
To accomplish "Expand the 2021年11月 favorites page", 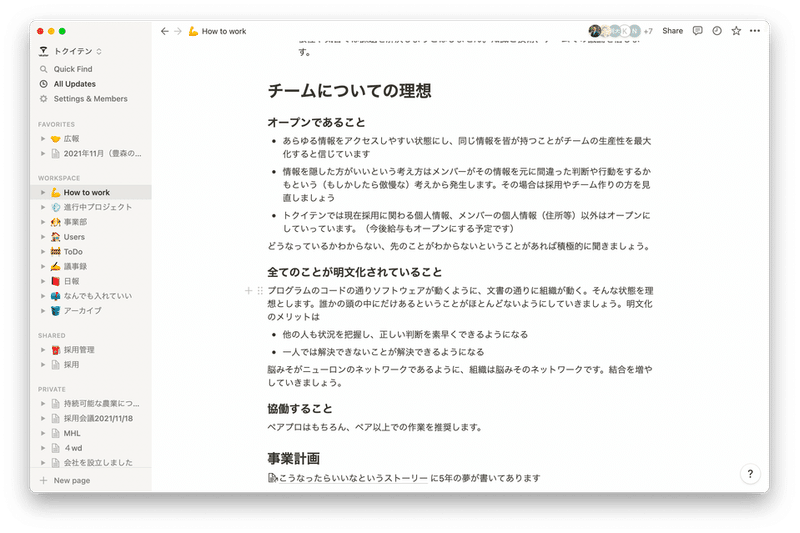I will [43, 154].
